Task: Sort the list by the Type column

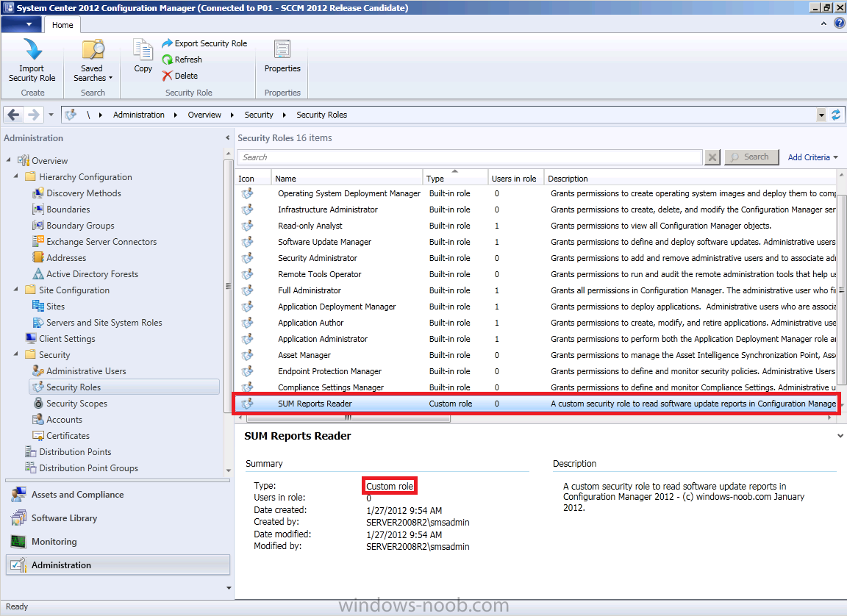Action: point(455,178)
